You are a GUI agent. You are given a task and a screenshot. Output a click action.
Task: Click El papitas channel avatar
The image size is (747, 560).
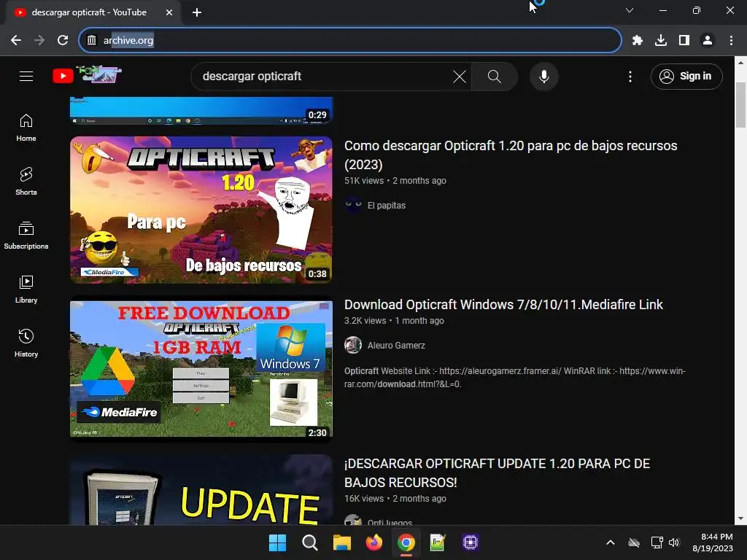353,205
